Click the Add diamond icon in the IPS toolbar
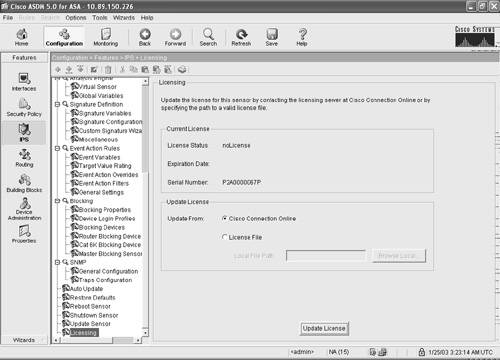500x360 pixels. [x=58, y=69]
